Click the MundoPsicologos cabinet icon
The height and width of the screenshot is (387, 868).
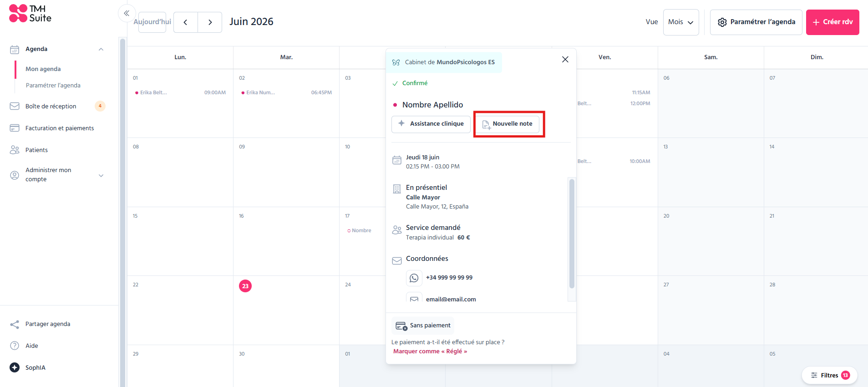(396, 62)
